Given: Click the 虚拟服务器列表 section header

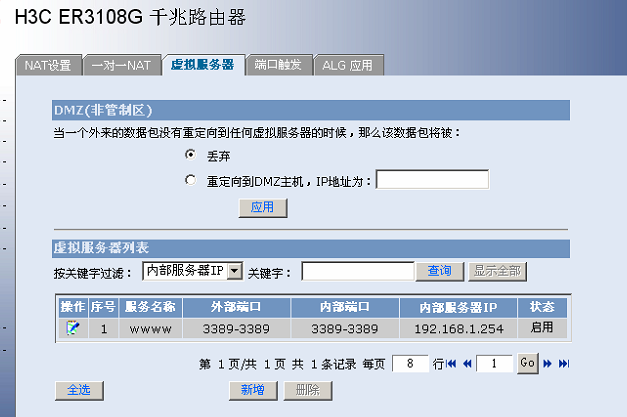Looking at the screenshot, I should (x=311, y=248).
